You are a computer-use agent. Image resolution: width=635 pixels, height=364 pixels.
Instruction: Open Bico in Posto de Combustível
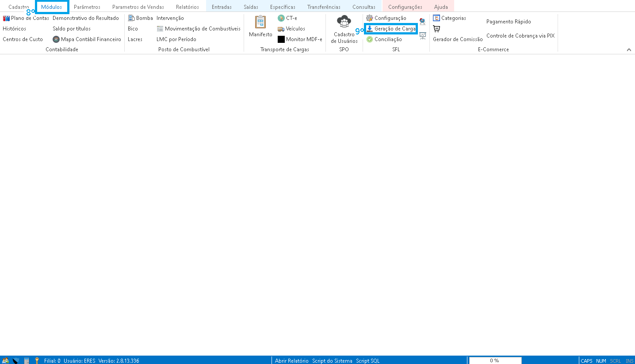[x=133, y=29]
